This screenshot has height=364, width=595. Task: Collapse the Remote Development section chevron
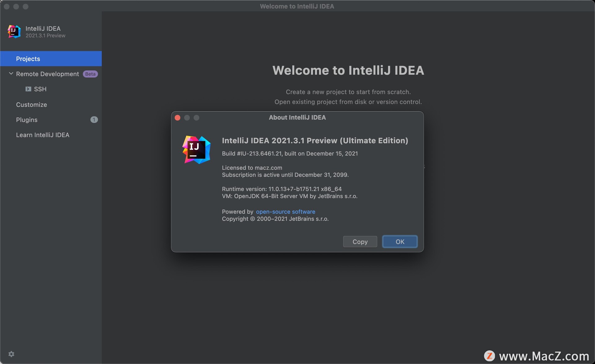(x=11, y=74)
